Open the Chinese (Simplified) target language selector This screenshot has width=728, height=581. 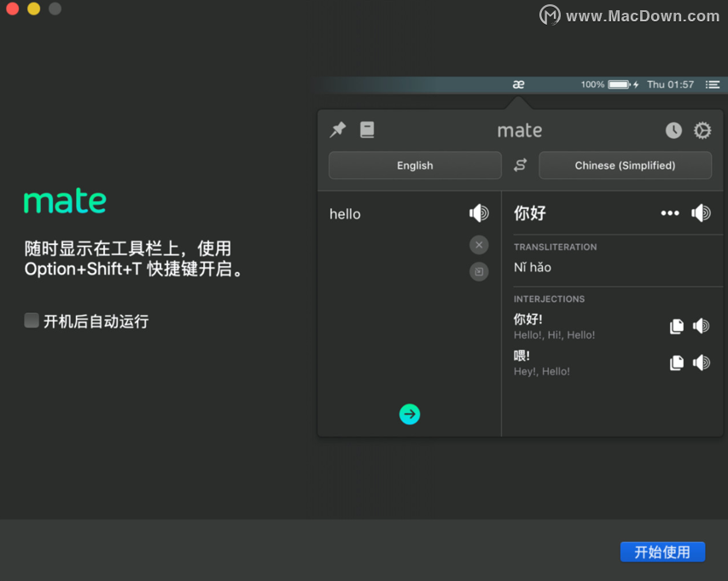click(x=625, y=166)
